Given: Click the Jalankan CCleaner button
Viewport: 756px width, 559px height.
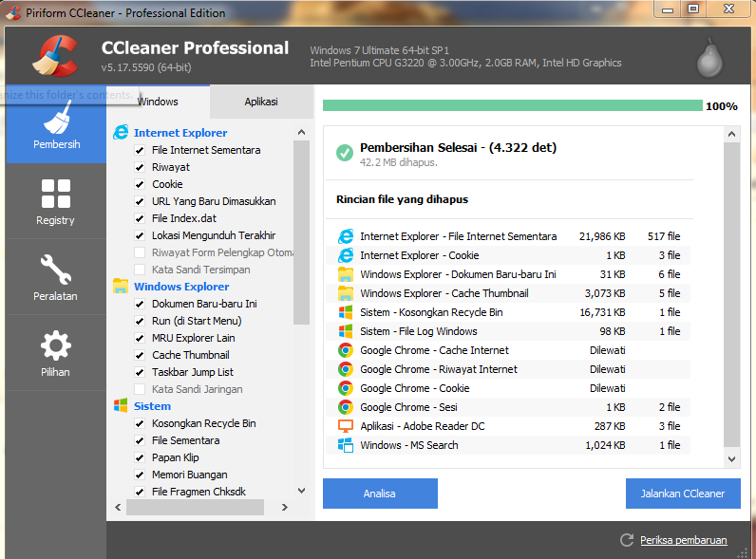Looking at the screenshot, I should point(683,494).
